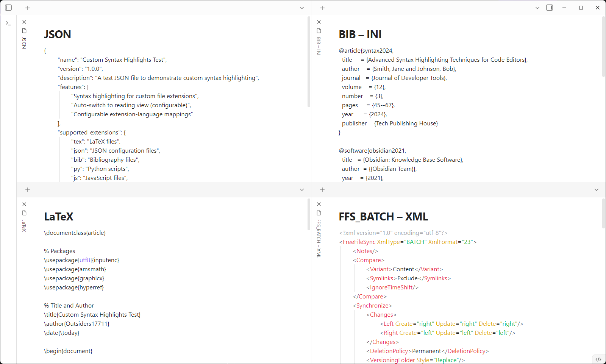The height and width of the screenshot is (364, 606).
Task: Click the file icon of FFS_BATCH – XML tab
Action: (319, 213)
